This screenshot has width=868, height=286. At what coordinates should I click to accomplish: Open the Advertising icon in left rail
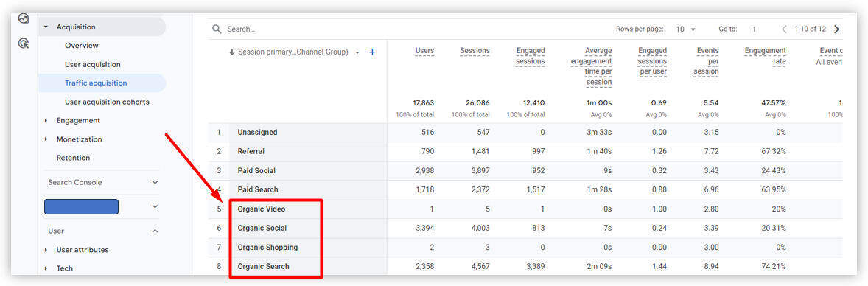coord(24,43)
